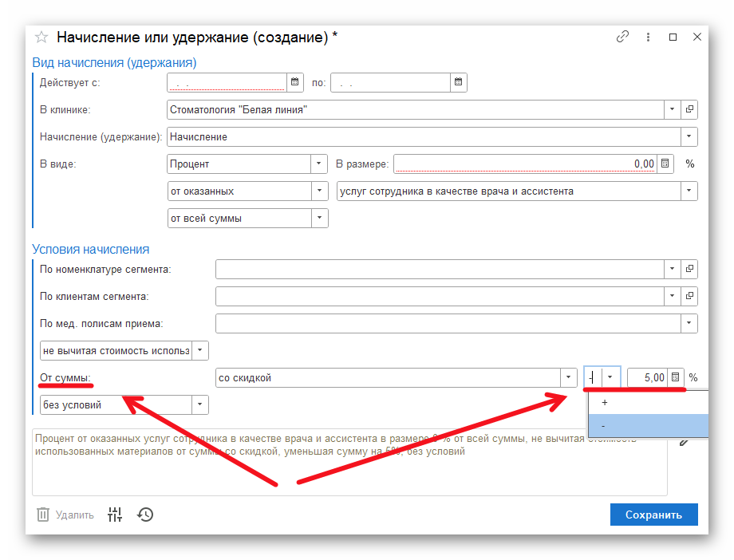
Task: Add form to favorites with star icon
Action: 41,37
